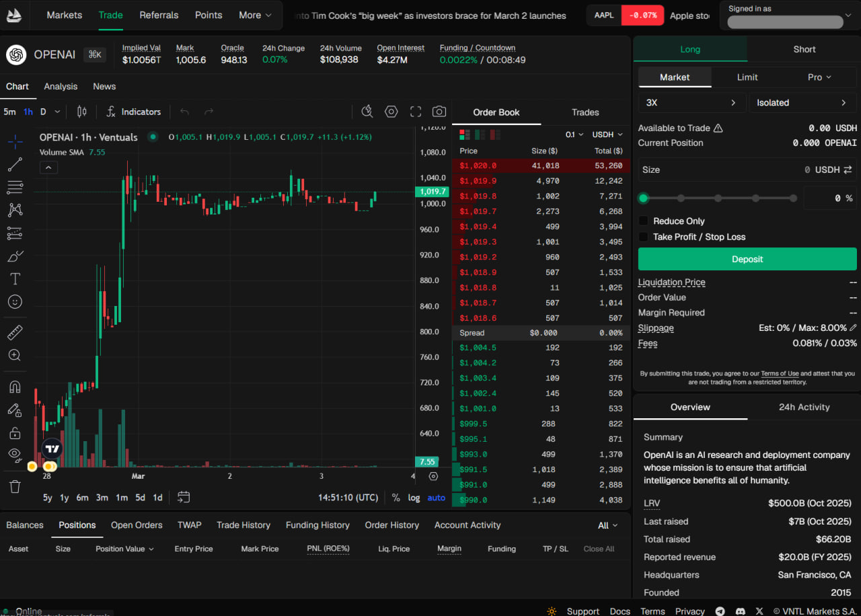Open the Markets page from the header

65,15
